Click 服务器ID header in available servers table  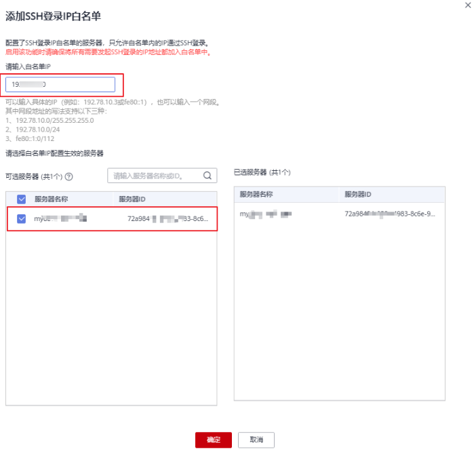[x=132, y=199]
